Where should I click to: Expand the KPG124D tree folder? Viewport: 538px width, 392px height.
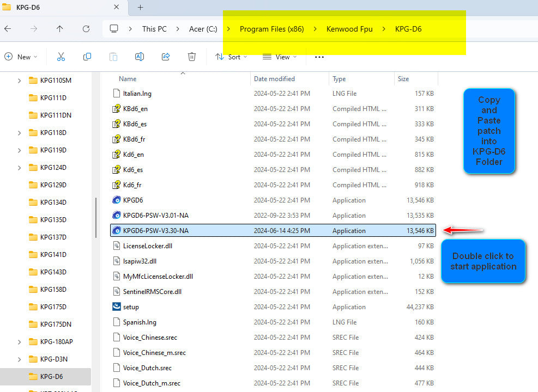click(19, 168)
